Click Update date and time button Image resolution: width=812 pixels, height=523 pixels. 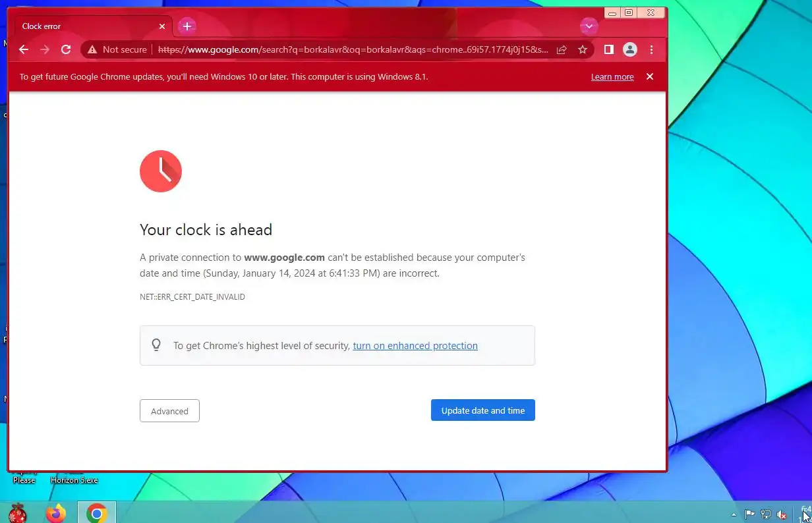483,410
